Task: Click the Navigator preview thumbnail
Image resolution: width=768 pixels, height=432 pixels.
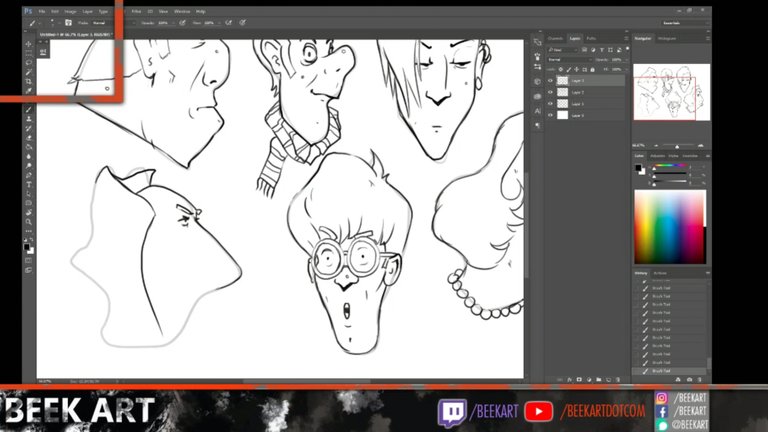Action: (671, 93)
